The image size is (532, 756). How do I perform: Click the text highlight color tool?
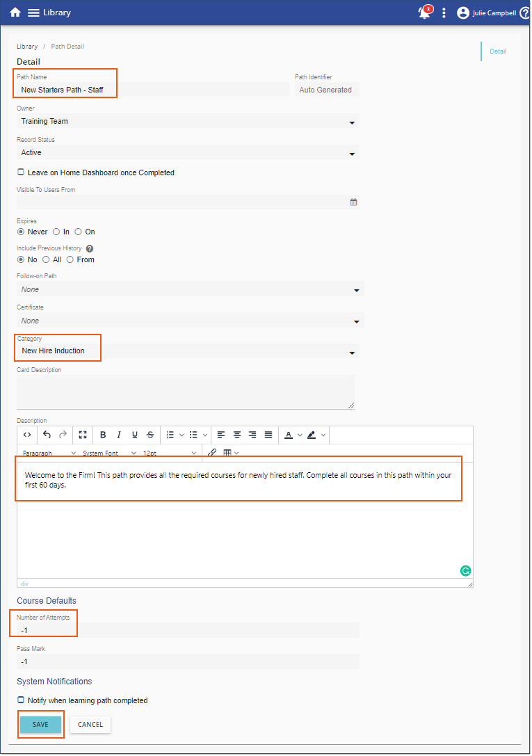coord(312,435)
